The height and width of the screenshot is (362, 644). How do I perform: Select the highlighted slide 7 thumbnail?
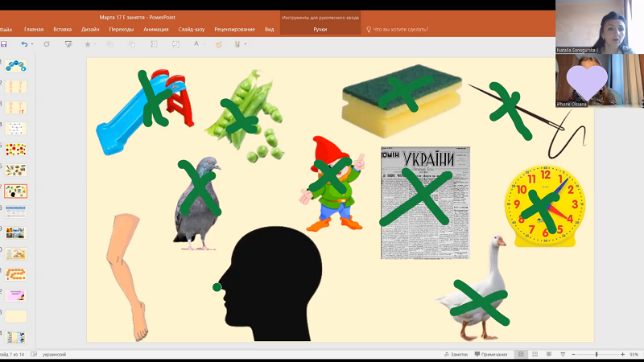tap(16, 191)
